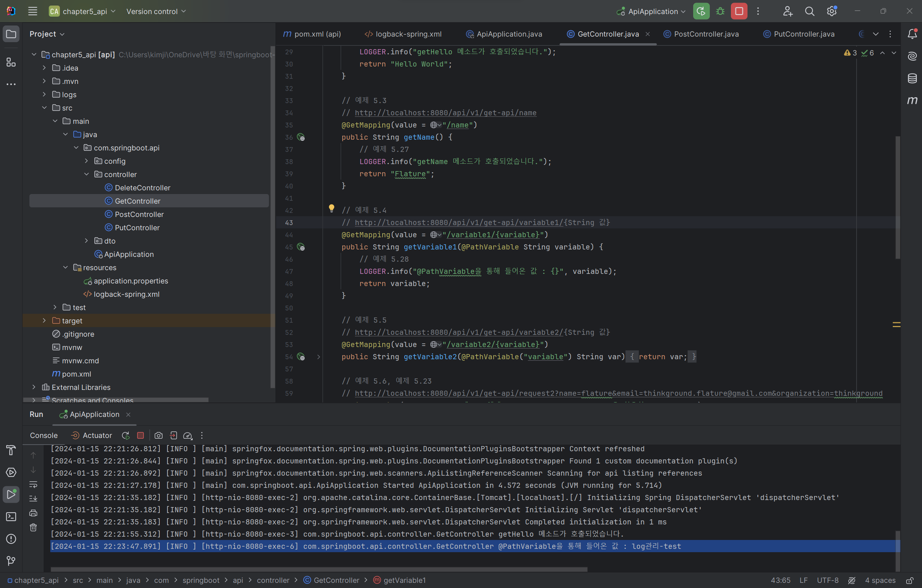This screenshot has height=588, width=922.
Task: Switch to the PostController.java editor tab
Action: (706, 34)
